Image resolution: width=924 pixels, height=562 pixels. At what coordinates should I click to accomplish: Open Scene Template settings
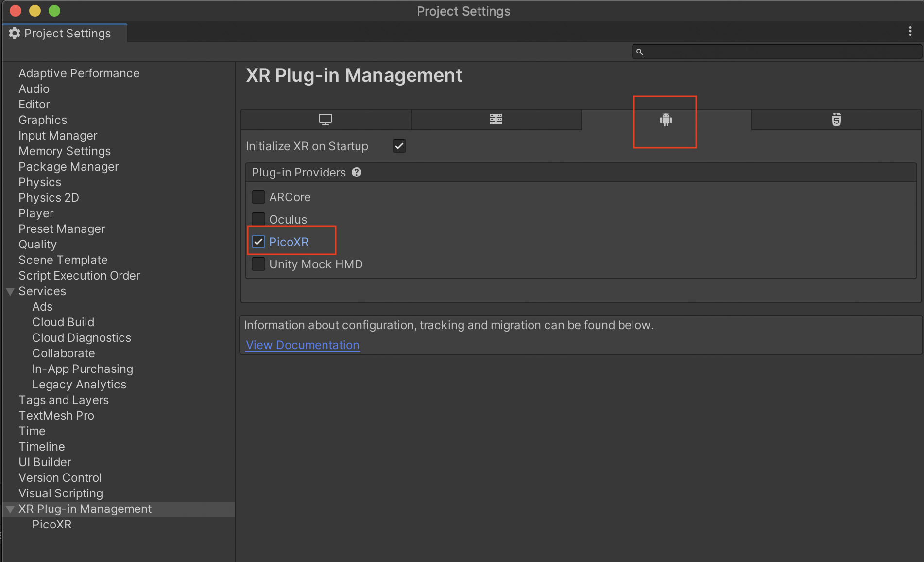[x=63, y=260]
